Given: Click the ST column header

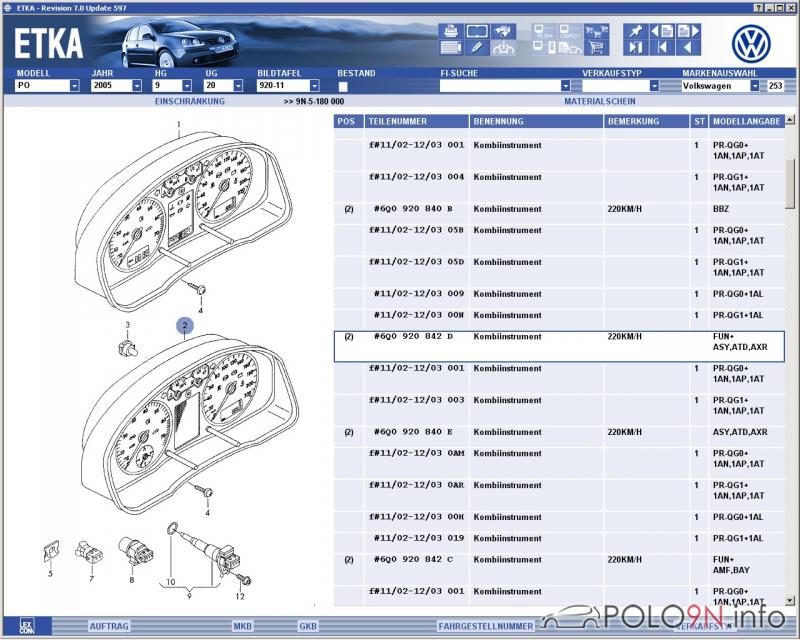Looking at the screenshot, I should 699,121.
